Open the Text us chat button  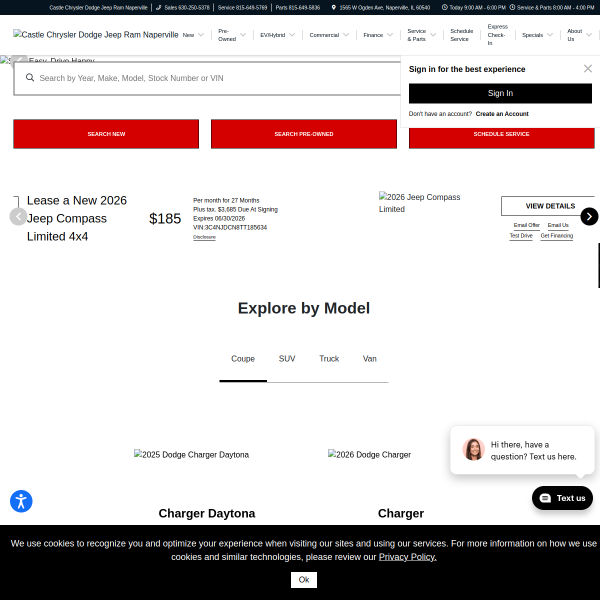[562, 498]
